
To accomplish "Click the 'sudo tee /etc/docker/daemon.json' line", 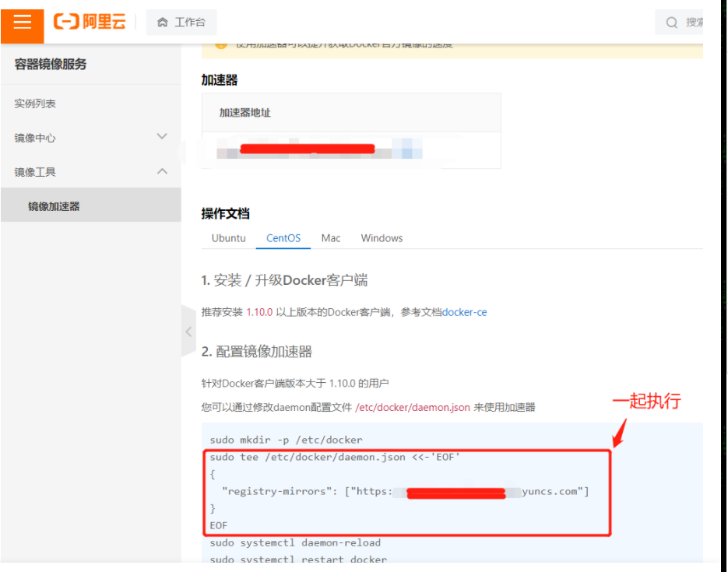I will (335, 457).
